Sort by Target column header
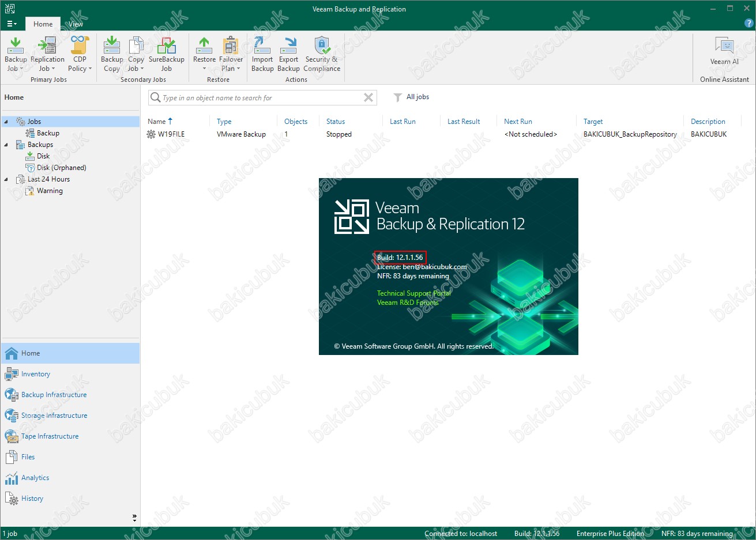This screenshot has width=756, height=540. tap(593, 122)
